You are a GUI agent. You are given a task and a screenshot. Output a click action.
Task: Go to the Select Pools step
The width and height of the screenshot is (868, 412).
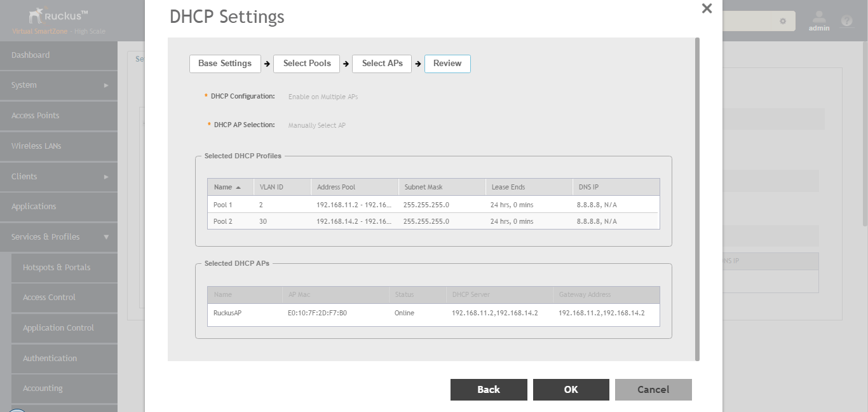point(307,64)
